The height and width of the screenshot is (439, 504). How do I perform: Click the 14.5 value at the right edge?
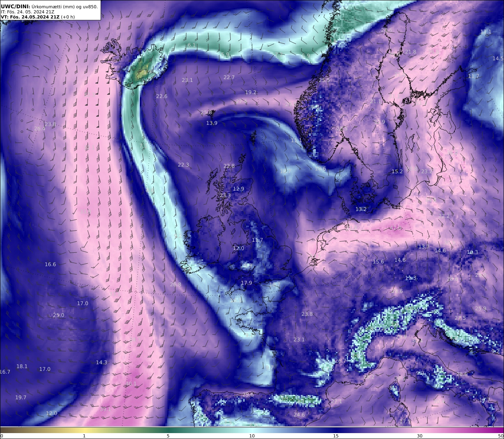[x=498, y=59]
